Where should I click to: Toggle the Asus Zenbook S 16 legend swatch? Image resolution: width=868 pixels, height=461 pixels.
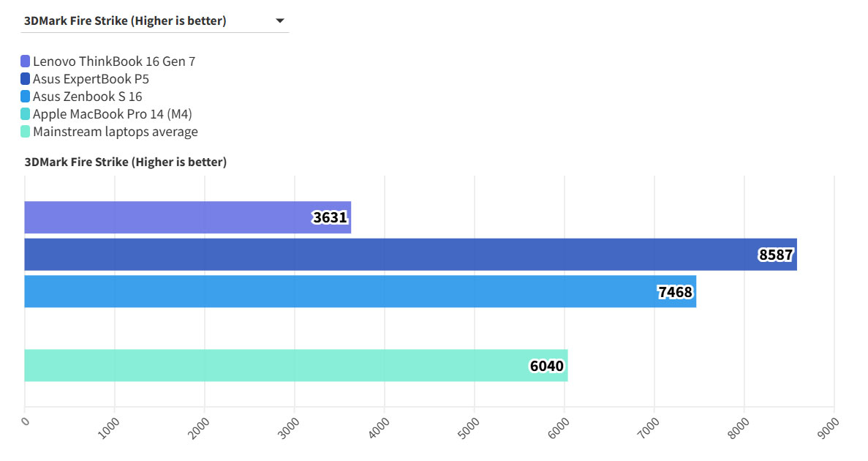(x=26, y=97)
